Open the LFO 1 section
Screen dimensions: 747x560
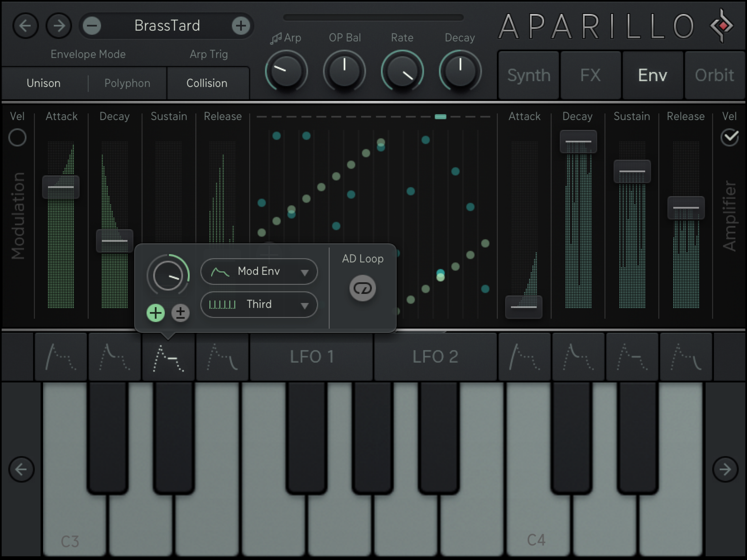[311, 357]
